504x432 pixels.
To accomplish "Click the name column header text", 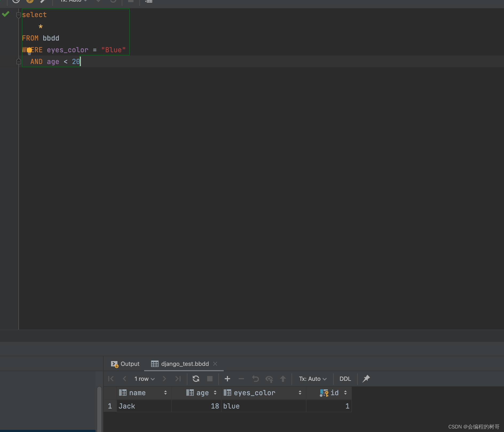I will pos(137,393).
